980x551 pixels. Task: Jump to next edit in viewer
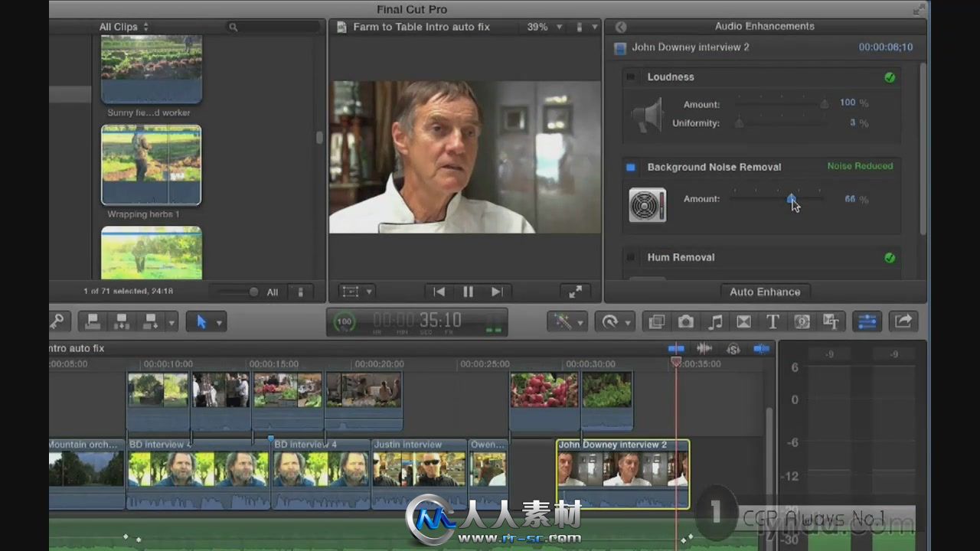pyautogui.click(x=497, y=292)
